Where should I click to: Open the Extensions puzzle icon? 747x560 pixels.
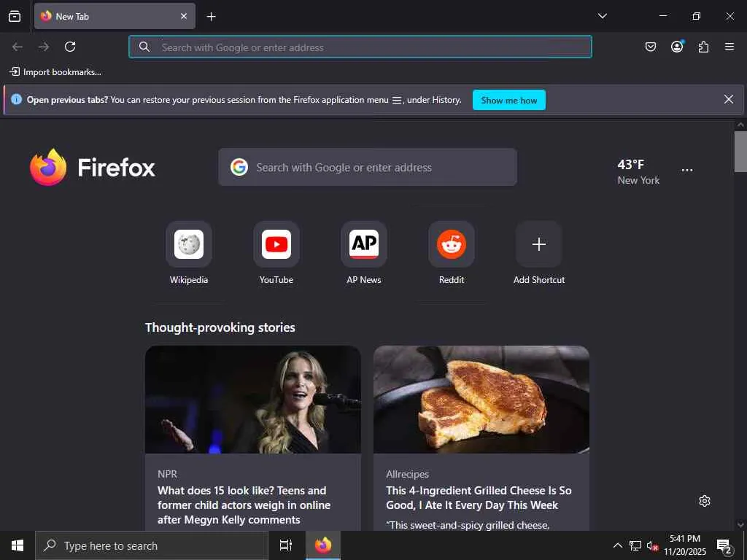coord(703,47)
